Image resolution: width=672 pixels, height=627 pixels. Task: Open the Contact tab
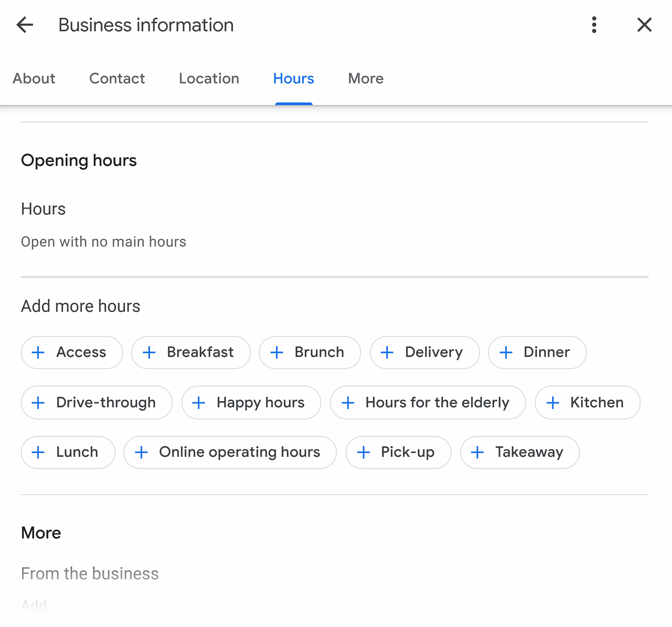pyautogui.click(x=117, y=78)
